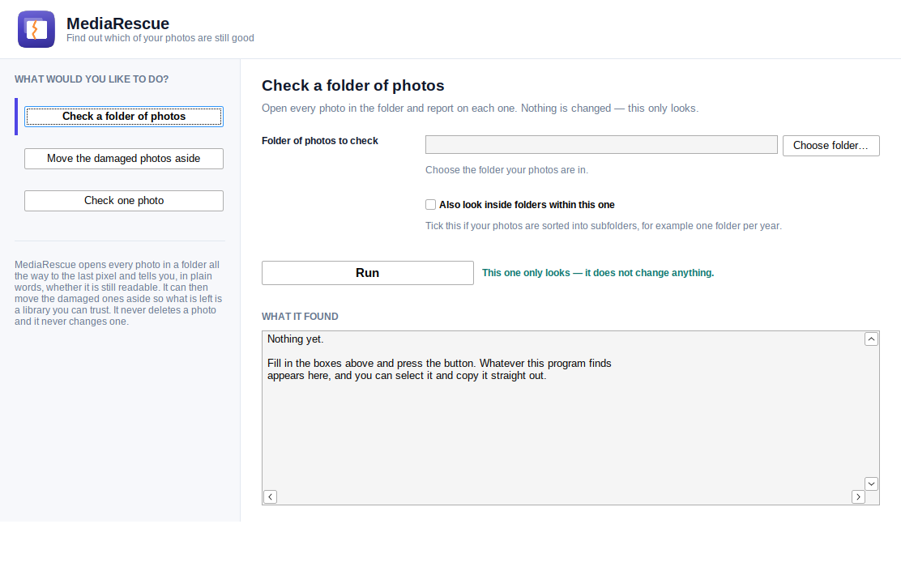Click 'WHAT WOULD YOU LIKE TO DO?' sidebar heading

(92, 79)
